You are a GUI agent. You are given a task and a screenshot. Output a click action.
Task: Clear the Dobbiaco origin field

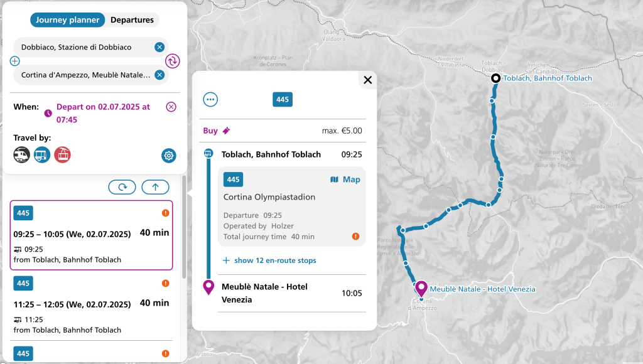[159, 47]
